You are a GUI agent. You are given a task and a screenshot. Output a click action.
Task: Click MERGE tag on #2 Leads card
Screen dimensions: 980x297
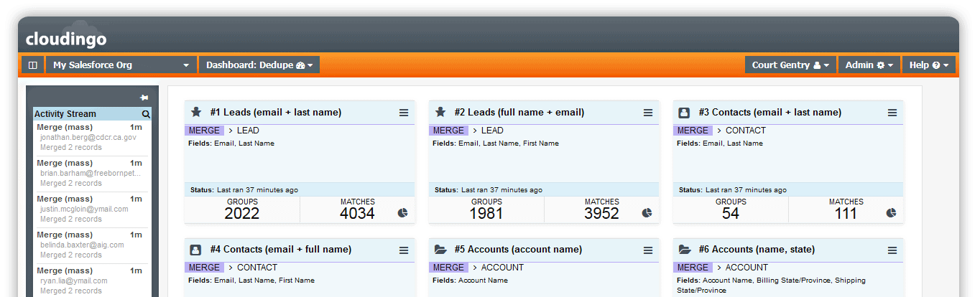(449, 131)
